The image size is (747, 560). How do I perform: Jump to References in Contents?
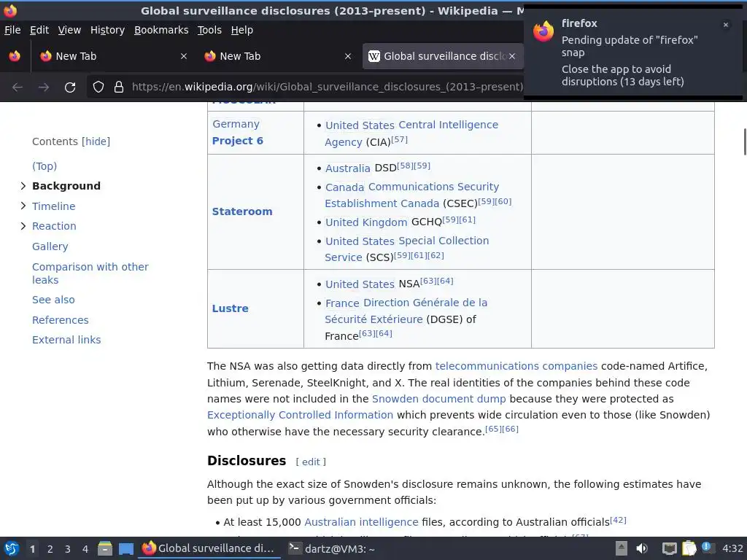pos(60,320)
